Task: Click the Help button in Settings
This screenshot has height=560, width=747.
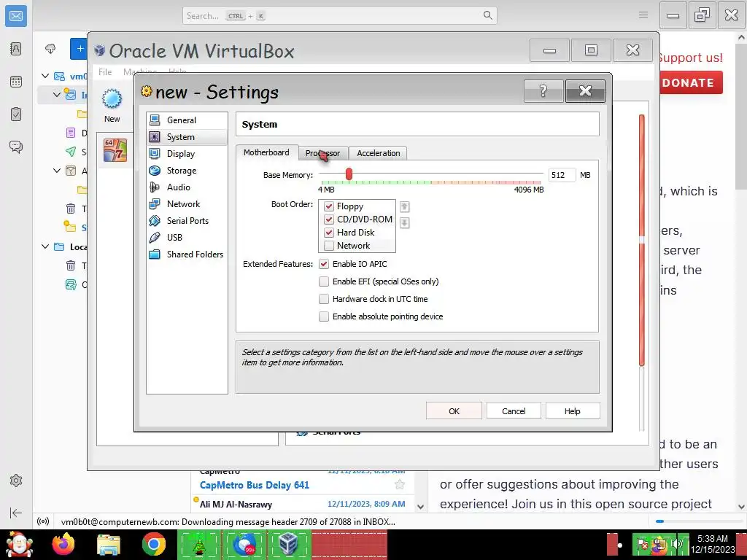Action: click(572, 411)
